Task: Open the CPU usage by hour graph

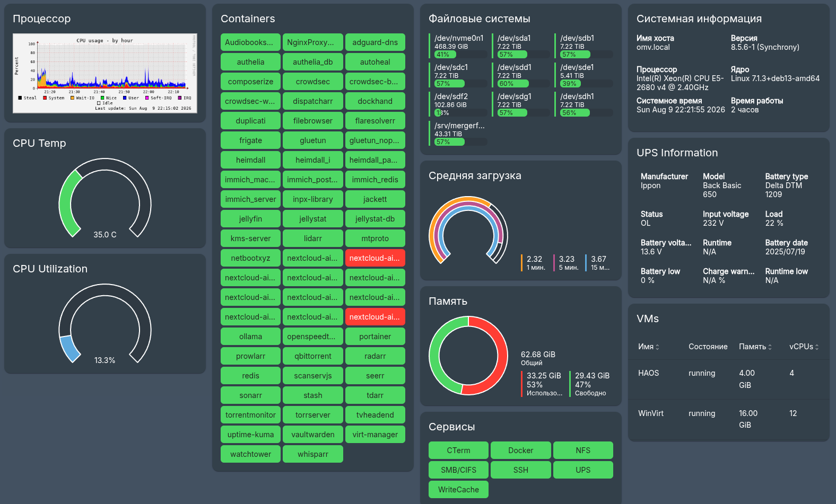Action: click(105, 73)
